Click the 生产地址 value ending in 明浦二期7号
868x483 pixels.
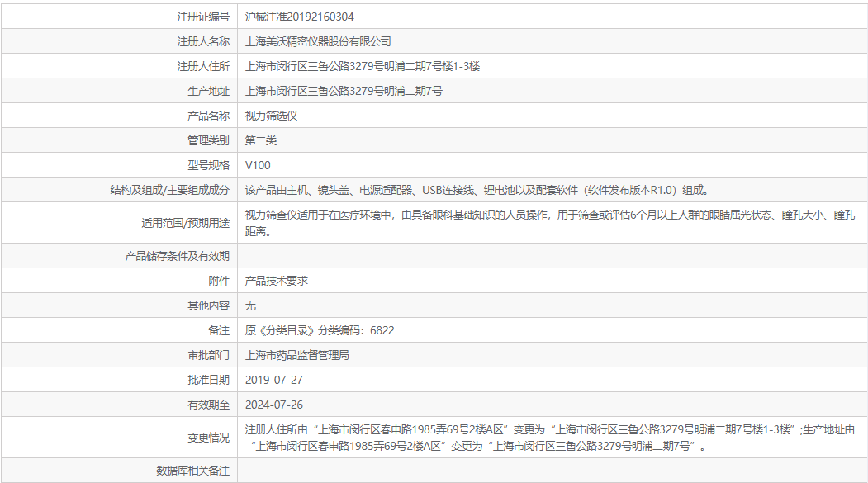click(x=344, y=92)
